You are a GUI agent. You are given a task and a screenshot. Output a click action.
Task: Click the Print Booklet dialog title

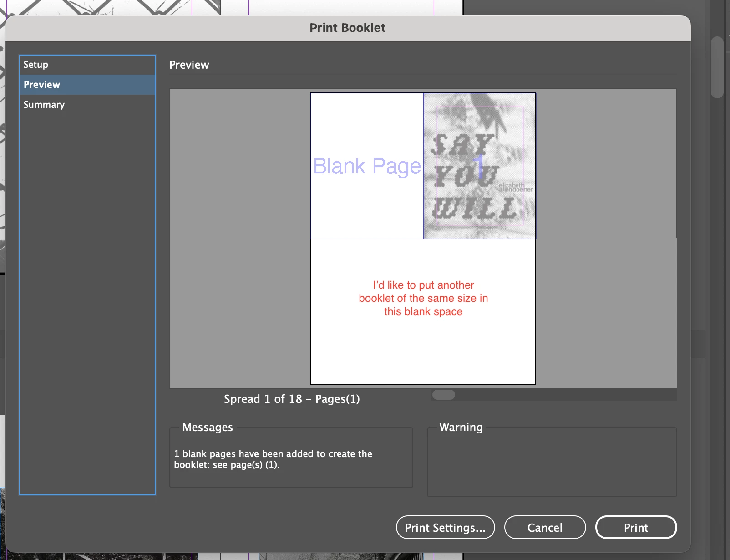click(x=347, y=28)
